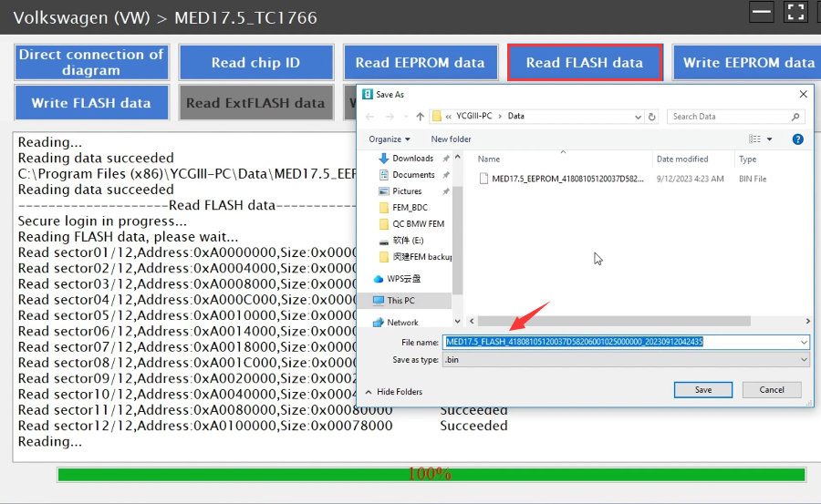Click the Read sector12/12 log line

click(263, 426)
